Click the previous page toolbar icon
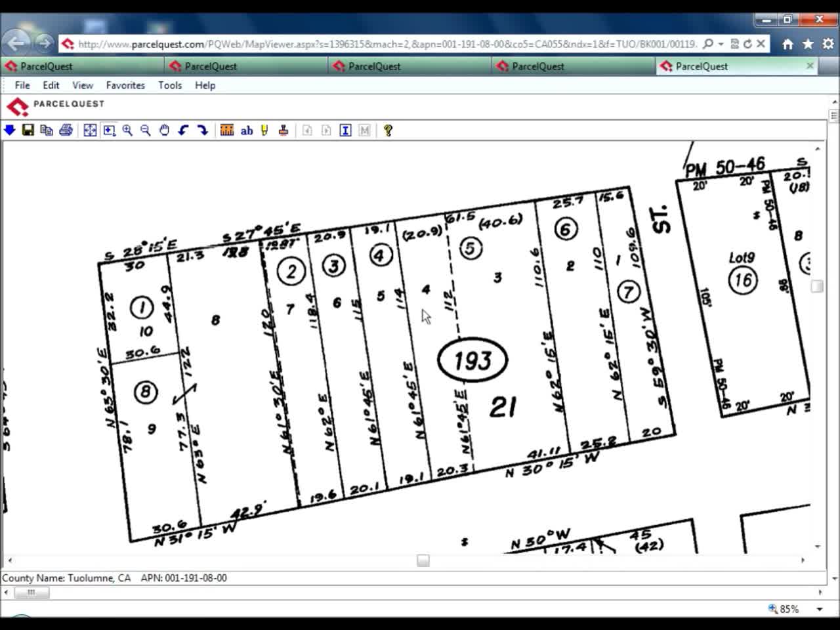This screenshot has height=630, width=840. point(307,130)
